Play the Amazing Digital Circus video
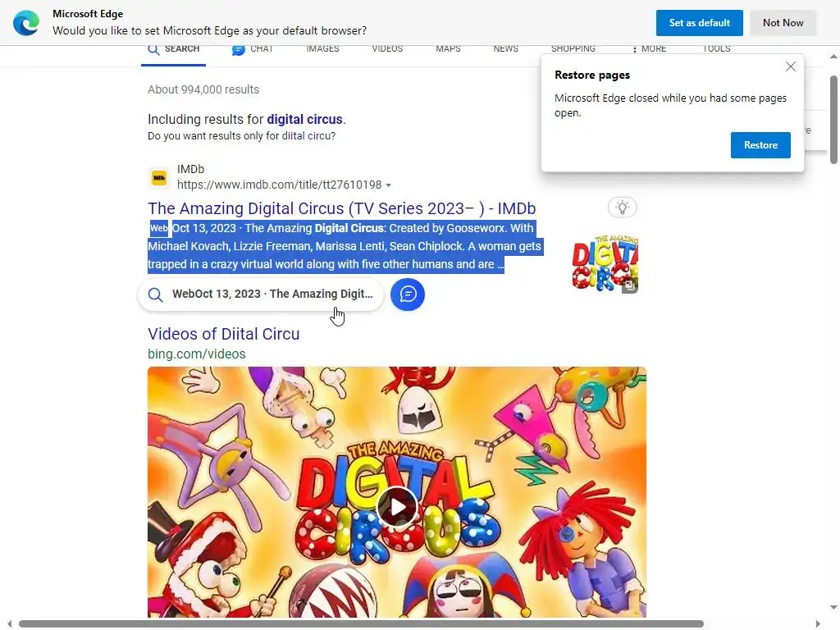The height and width of the screenshot is (630, 840). [397, 506]
